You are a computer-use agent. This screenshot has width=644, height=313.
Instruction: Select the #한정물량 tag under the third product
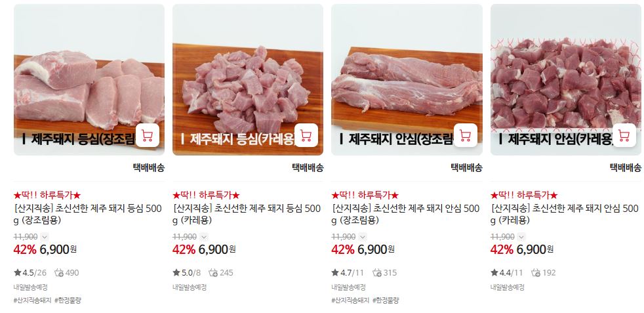pyautogui.click(x=386, y=301)
